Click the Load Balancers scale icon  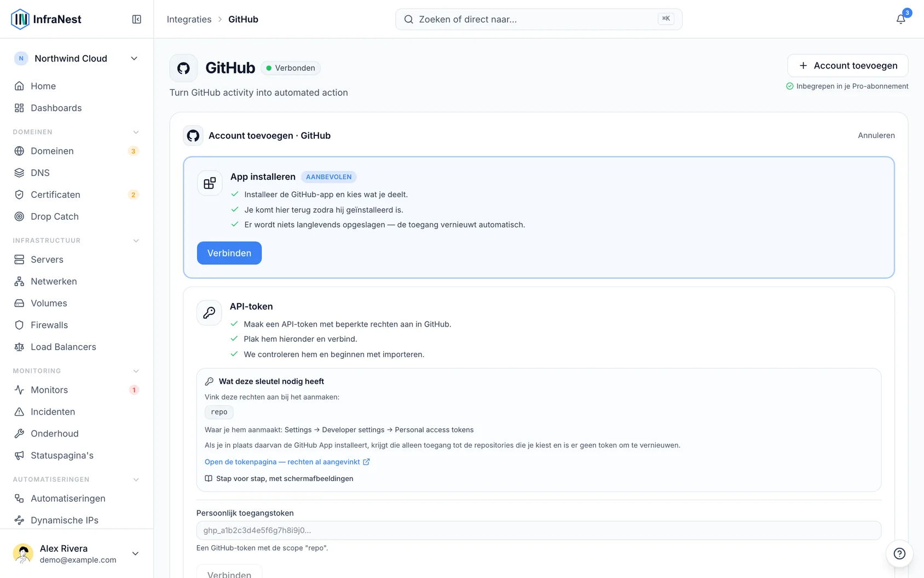coord(19,347)
